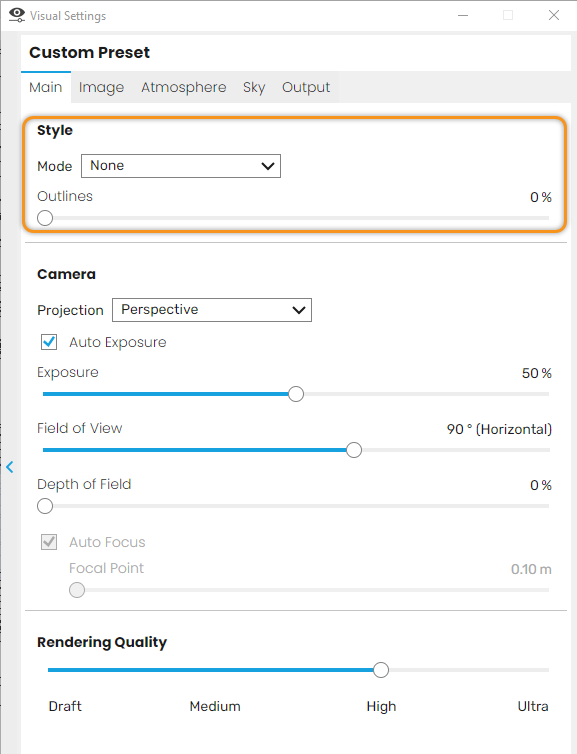
Task: Click the Exposure slider handle
Action: tap(296, 394)
